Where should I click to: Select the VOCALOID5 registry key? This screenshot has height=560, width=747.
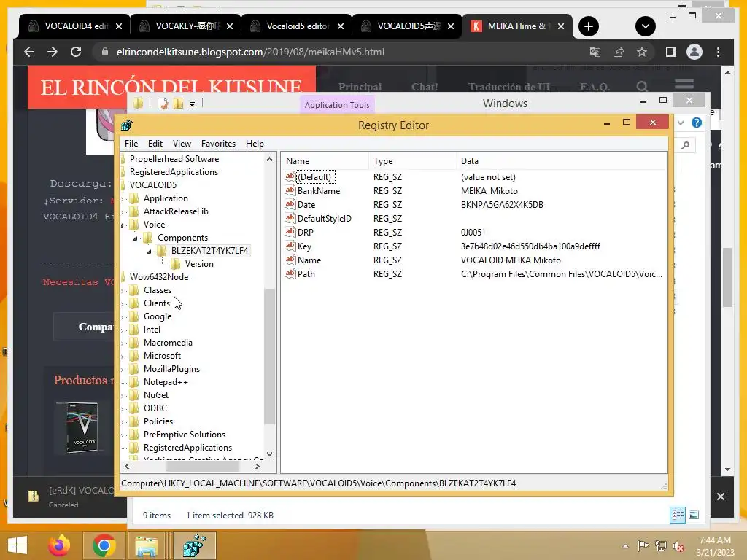[x=153, y=184]
